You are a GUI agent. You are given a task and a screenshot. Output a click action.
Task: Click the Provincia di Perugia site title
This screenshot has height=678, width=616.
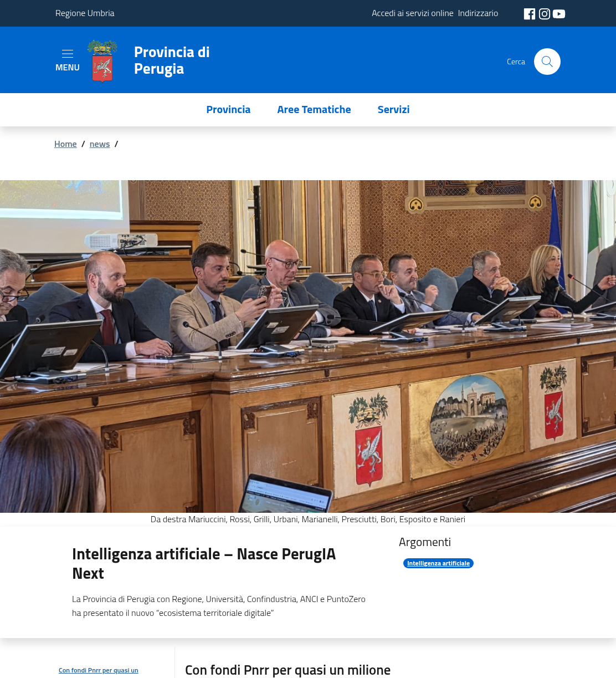[172, 60]
